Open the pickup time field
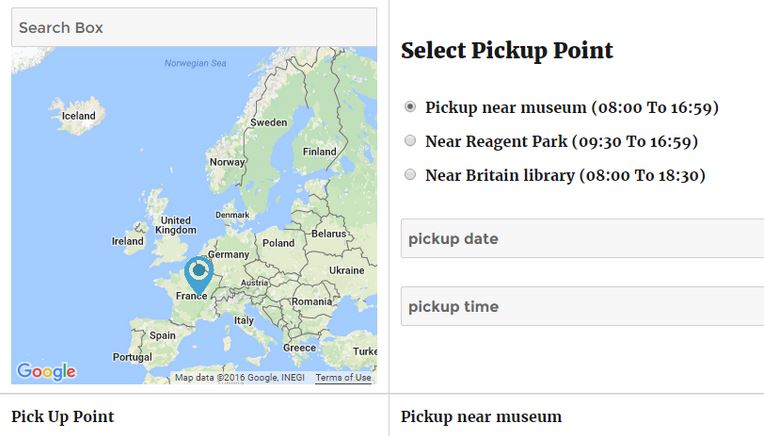764x436 pixels. pyautogui.click(x=582, y=306)
